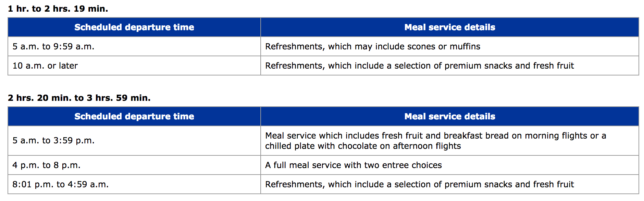Click refreshments text in the '8:01 p.m.' row
Image resolution: width=644 pixels, height=201 pixels.
420,184
